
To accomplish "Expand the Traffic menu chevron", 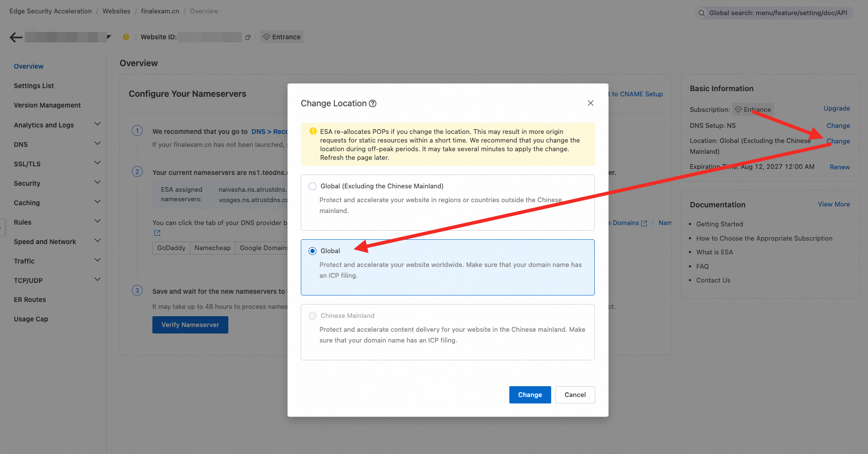I will [x=98, y=260].
